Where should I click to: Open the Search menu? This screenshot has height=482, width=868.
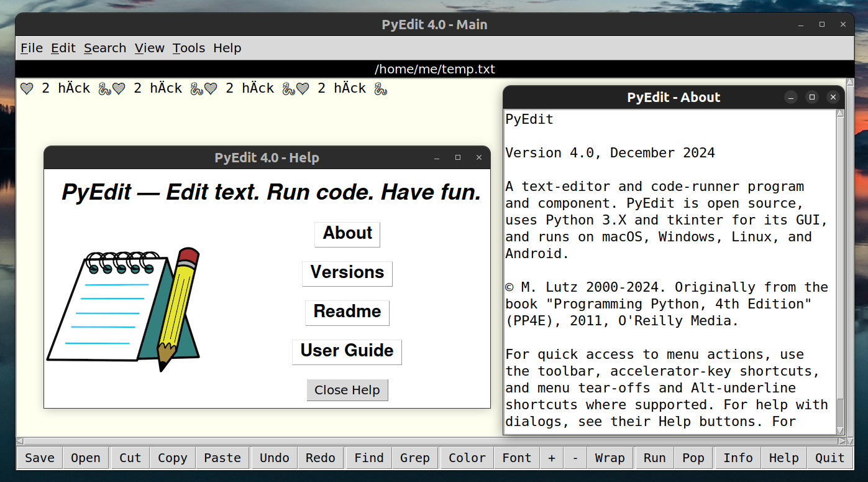(x=105, y=48)
